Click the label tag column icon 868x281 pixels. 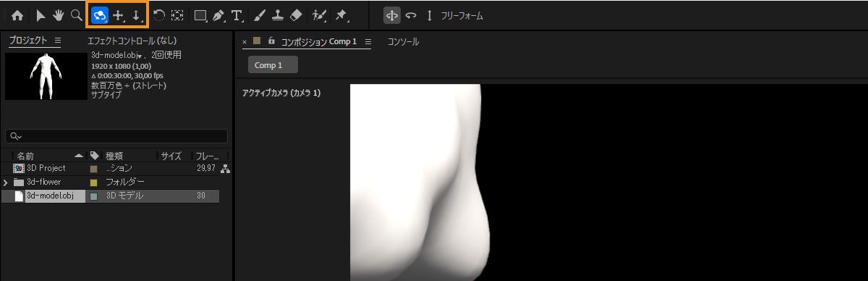(94, 156)
